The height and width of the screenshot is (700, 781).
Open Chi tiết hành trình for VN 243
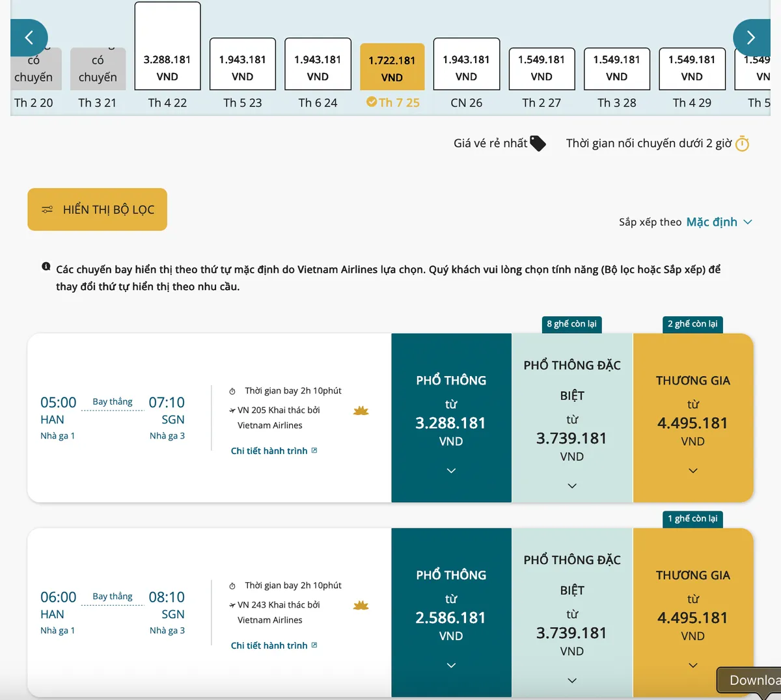tap(269, 645)
